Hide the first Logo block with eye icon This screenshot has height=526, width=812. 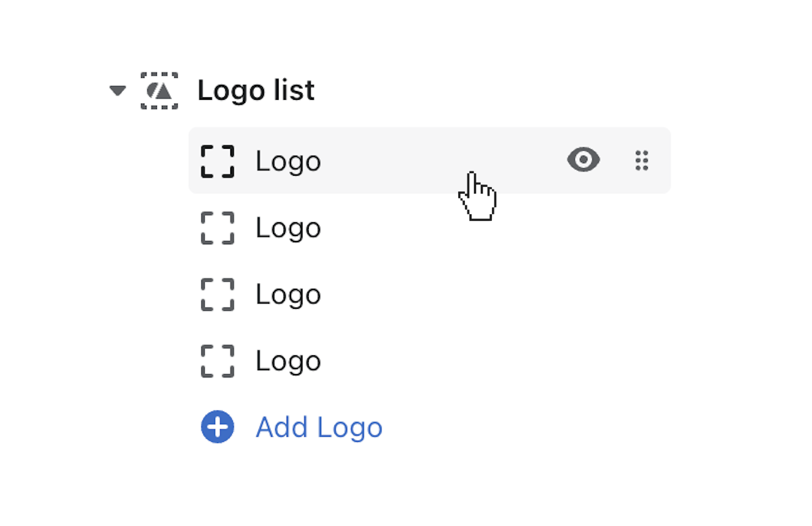click(x=584, y=160)
